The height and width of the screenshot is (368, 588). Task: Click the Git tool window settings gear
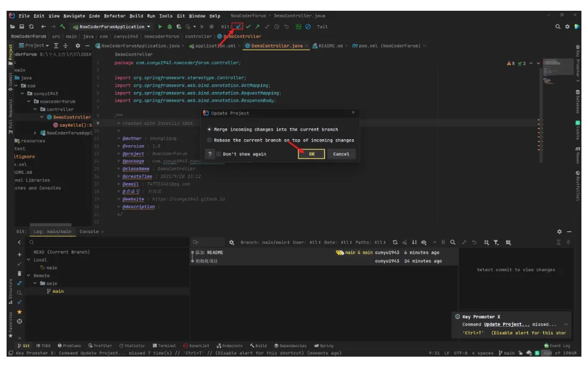coord(559,232)
